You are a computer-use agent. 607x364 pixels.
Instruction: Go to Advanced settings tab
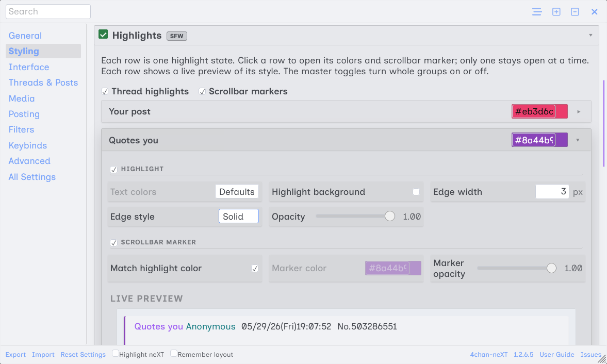(29, 161)
